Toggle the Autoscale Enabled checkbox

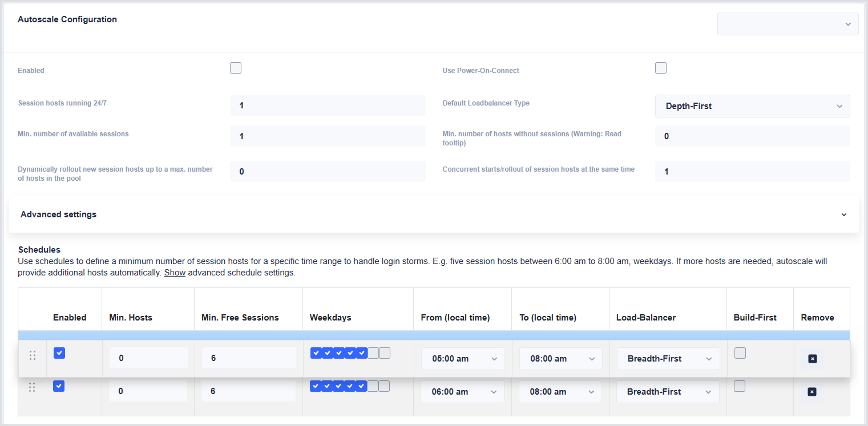pos(236,68)
